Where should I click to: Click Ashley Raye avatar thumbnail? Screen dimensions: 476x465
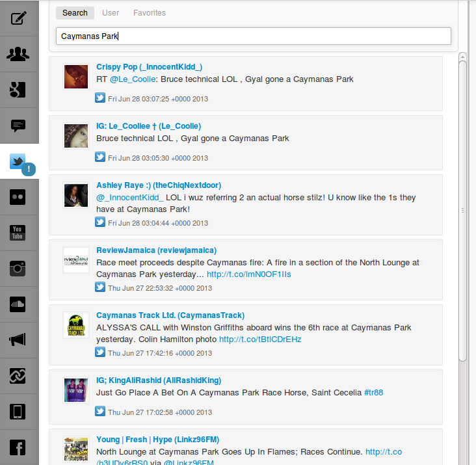(76, 195)
